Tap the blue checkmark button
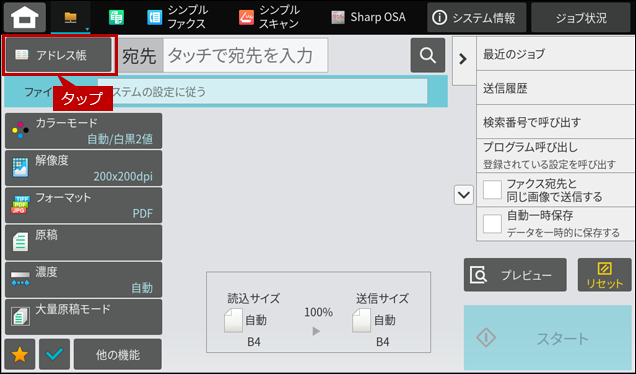The width and height of the screenshot is (636, 374). [x=54, y=355]
